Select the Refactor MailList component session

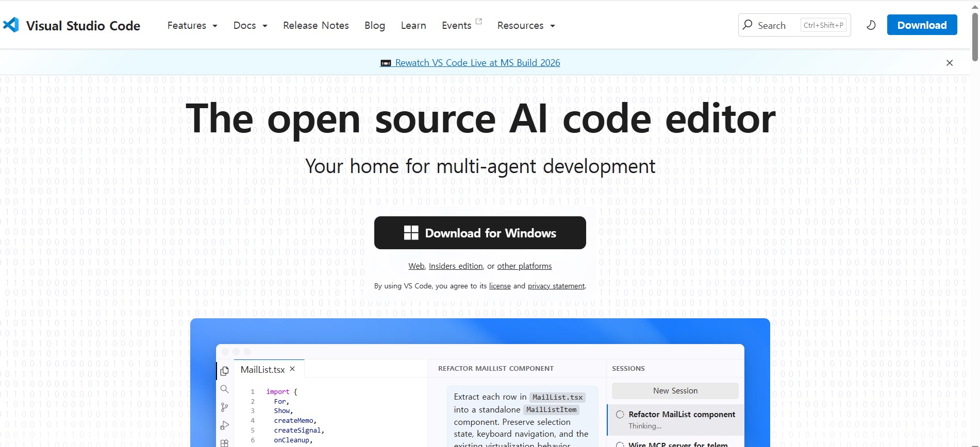point(676,420)
